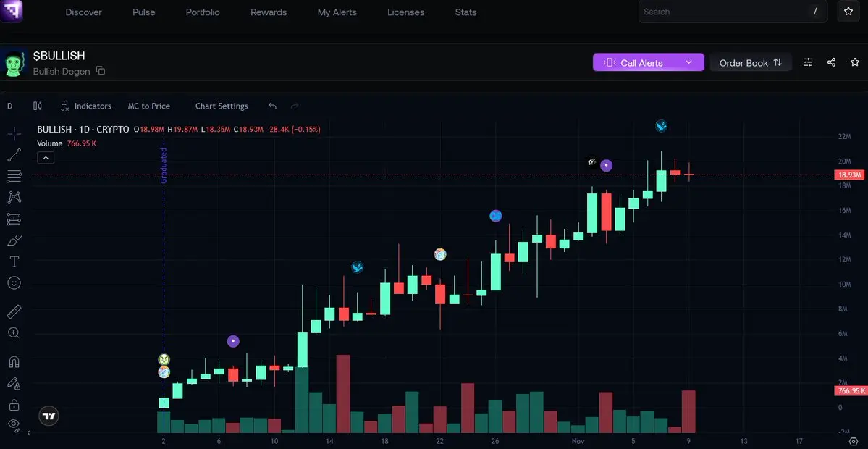Open Chart Settings
Screen dimensions: 868x449
click(222, 106)
